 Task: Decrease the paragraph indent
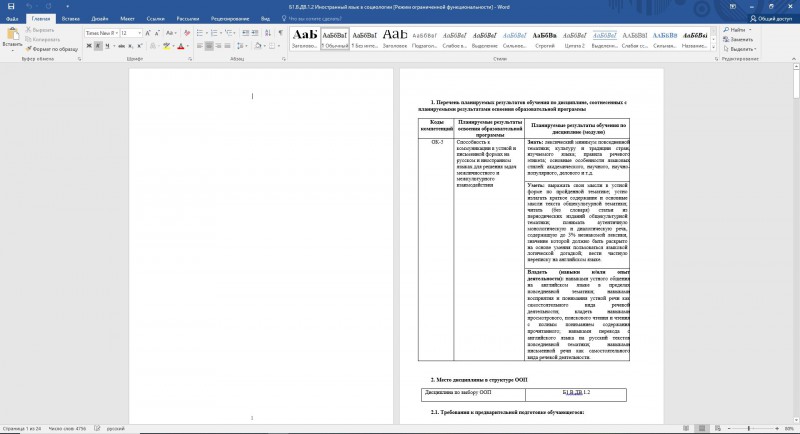[x=245, y=33]
